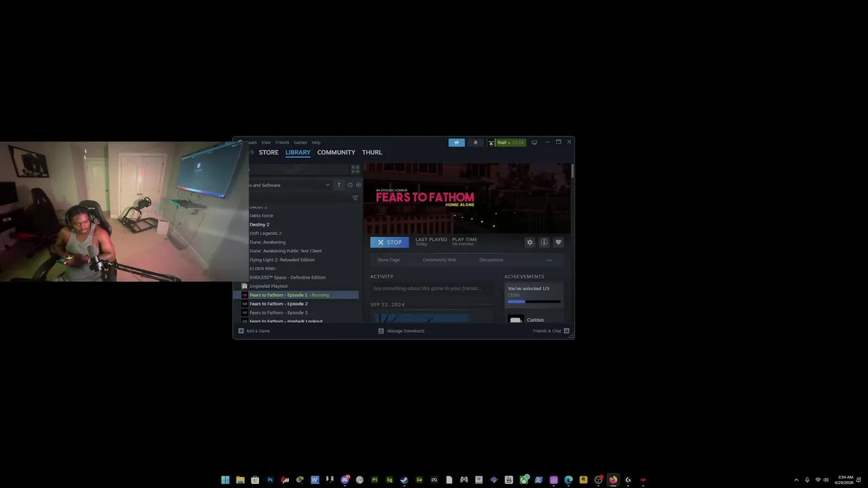This screenshot has width=868, height=488.
Task: Select Fears to Fathom - Episode 2
Action: coord(278,304)
